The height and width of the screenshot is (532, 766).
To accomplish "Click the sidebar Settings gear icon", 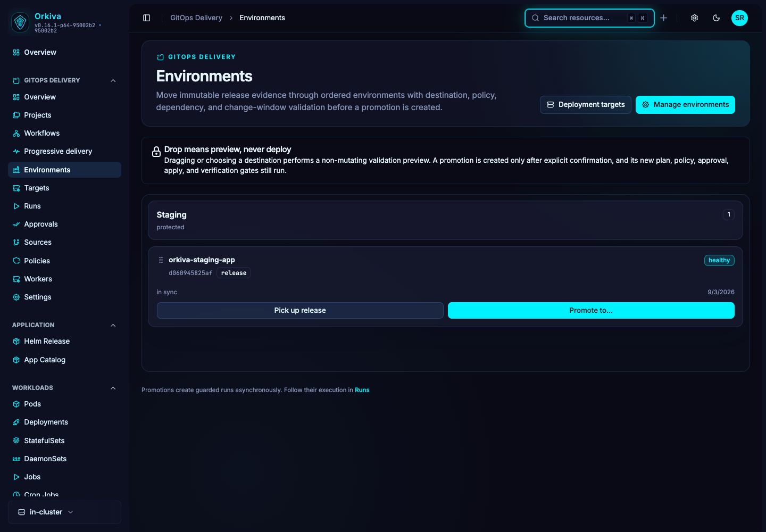I will [x=16, y=297].
